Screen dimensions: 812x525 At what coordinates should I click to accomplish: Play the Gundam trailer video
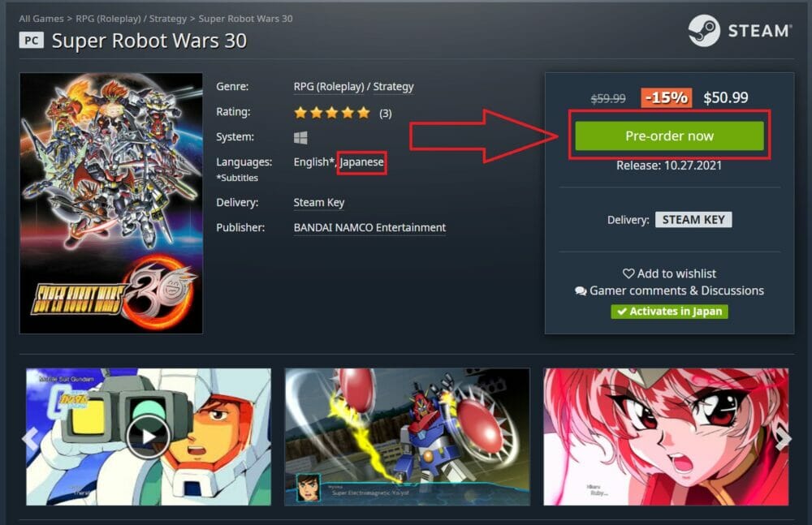[x=148, y=437]
